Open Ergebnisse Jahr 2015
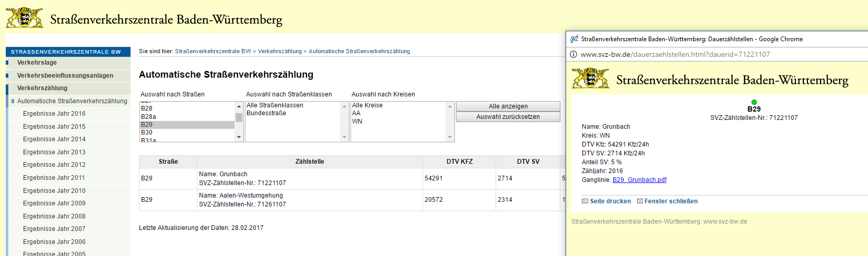This screenshot has width=868, height=256. point(54,127)
